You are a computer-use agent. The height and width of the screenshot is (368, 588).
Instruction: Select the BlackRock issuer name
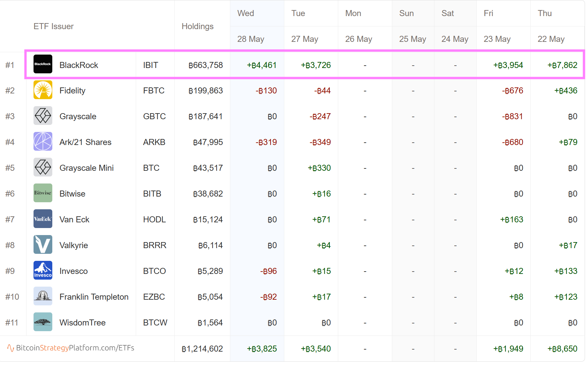click(79, 65)
